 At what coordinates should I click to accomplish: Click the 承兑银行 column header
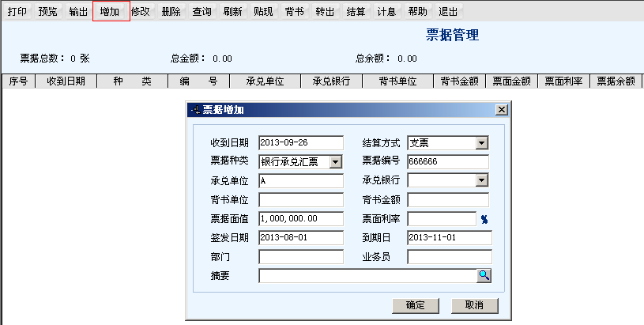point(331,81)
